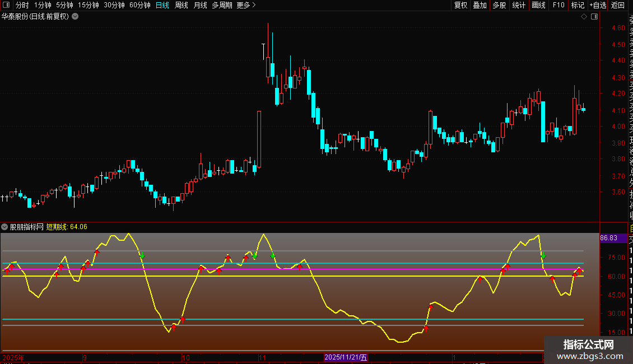Click the 标记 mark button
Image resolution: width=633 pixels, height=364 pixels.
pos(578,5)
